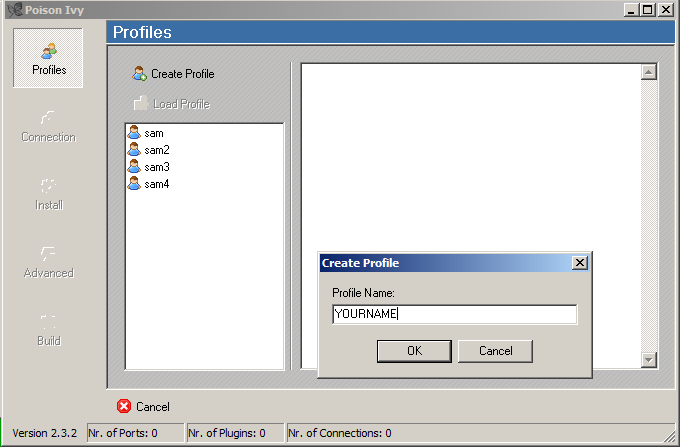Click in the Profile Name input field
This screenshot has height=447, width=680.
click(454, 314)
